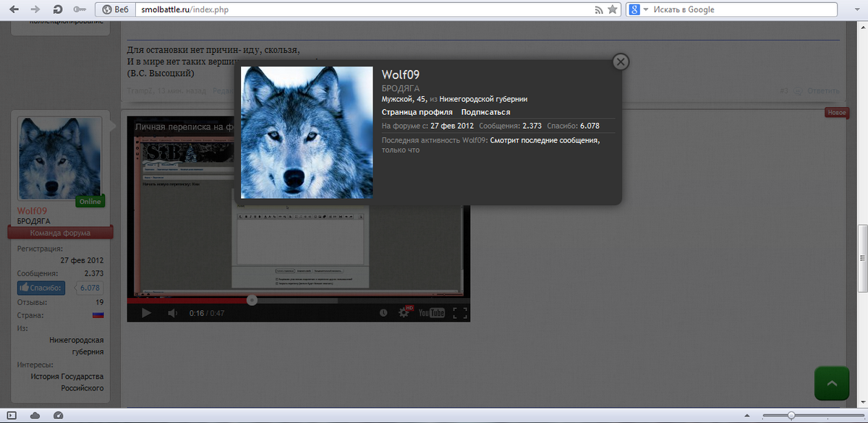Screen dimensions: 868x423
Task: Close the Wolf09 profile popup
Action: pyautogui.click(x=620, y=62)
